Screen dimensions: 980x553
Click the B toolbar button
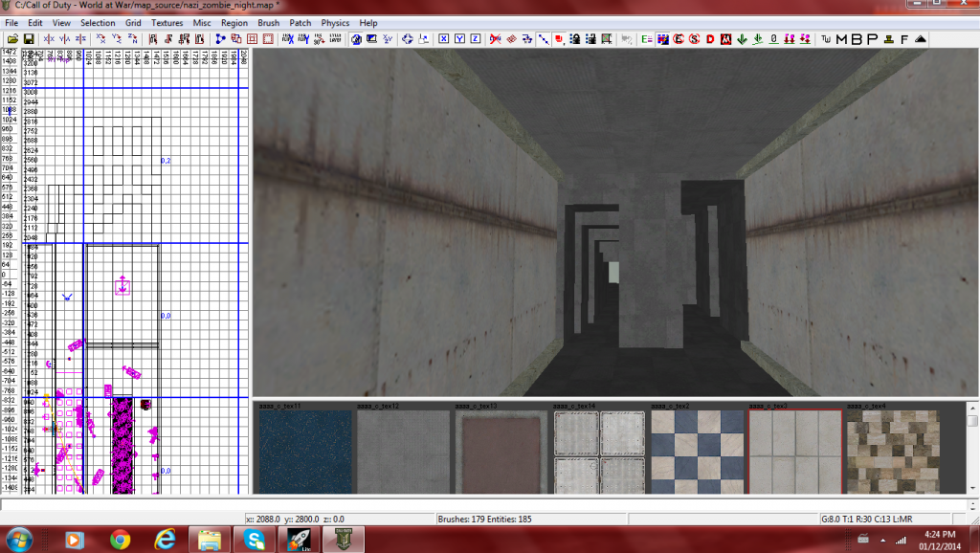pyautogui.click(x=857, y=38)
